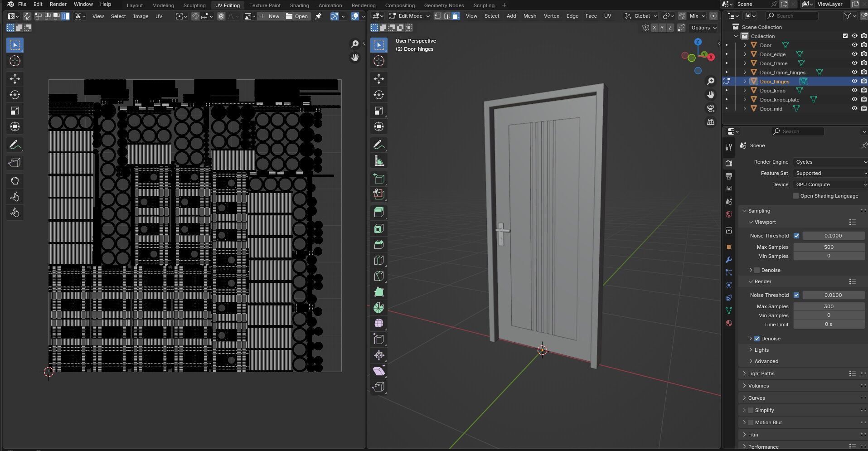868x451 pixels.
Task: Switch to the Geometry Nodes workspace tab
Action: 444,5
